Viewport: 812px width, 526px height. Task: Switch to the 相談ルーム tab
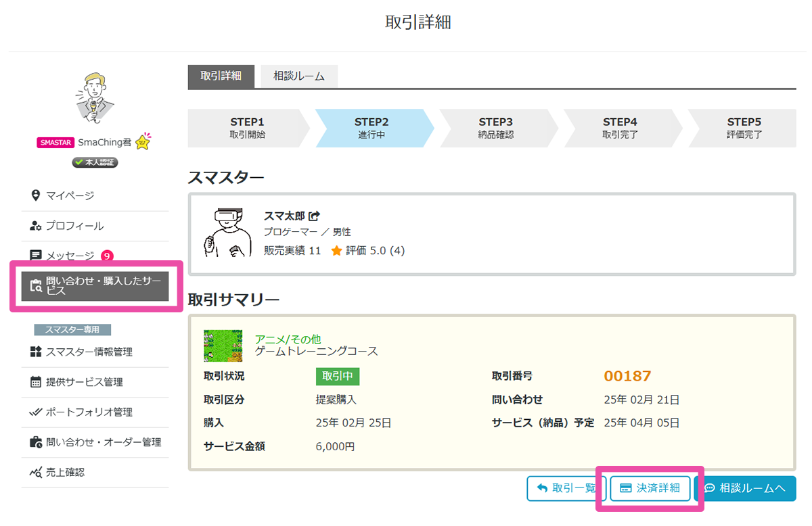(299, 76)
